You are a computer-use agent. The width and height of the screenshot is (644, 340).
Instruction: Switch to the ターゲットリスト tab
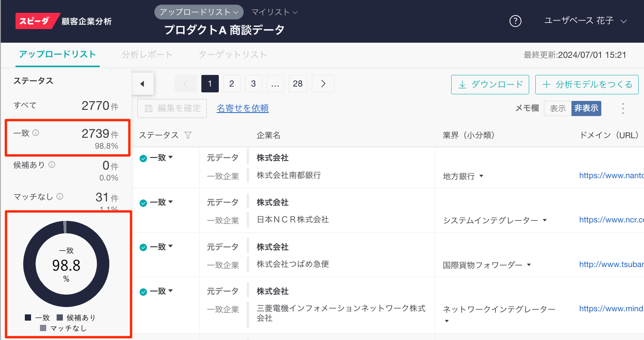tap(232, 55)
